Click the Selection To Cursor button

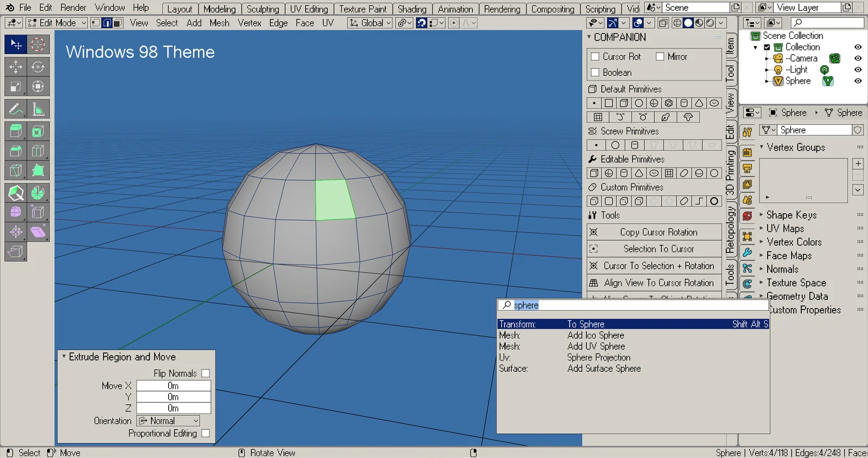(x=658, y=249)
